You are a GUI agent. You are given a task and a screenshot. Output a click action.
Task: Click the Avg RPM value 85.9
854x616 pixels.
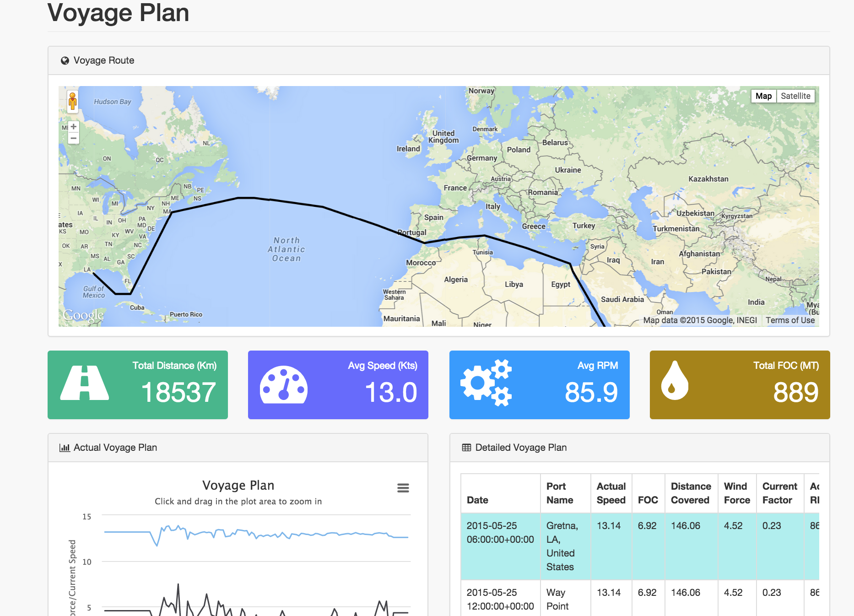click(591, 393)
